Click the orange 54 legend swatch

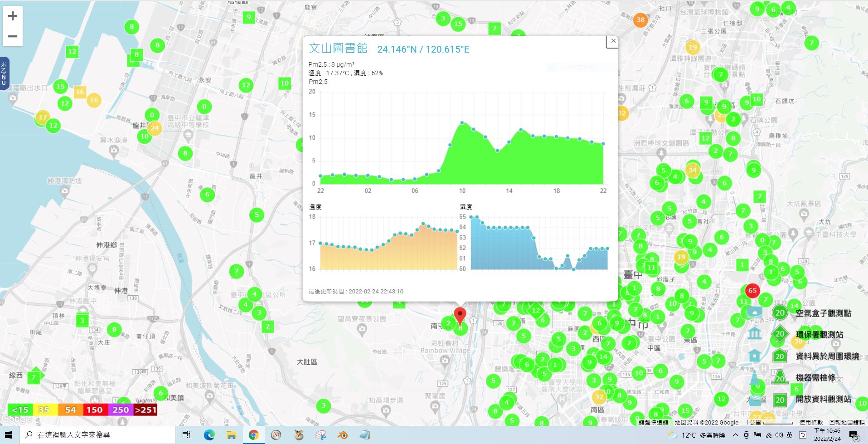pyautogui.click(x=70, y=410)
